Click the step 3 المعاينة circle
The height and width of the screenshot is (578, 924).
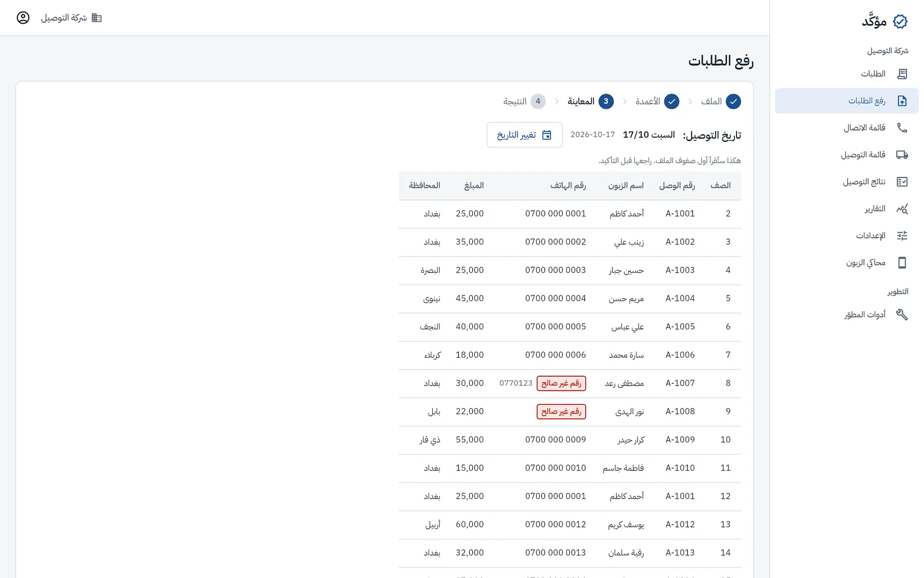pos(606,102)
